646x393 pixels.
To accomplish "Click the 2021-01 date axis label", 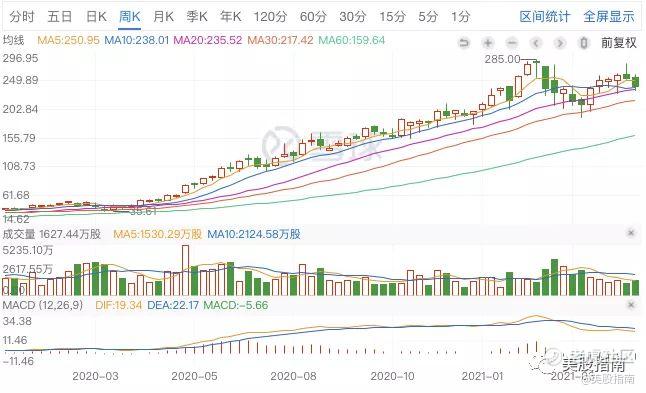I will coord(482,376).
